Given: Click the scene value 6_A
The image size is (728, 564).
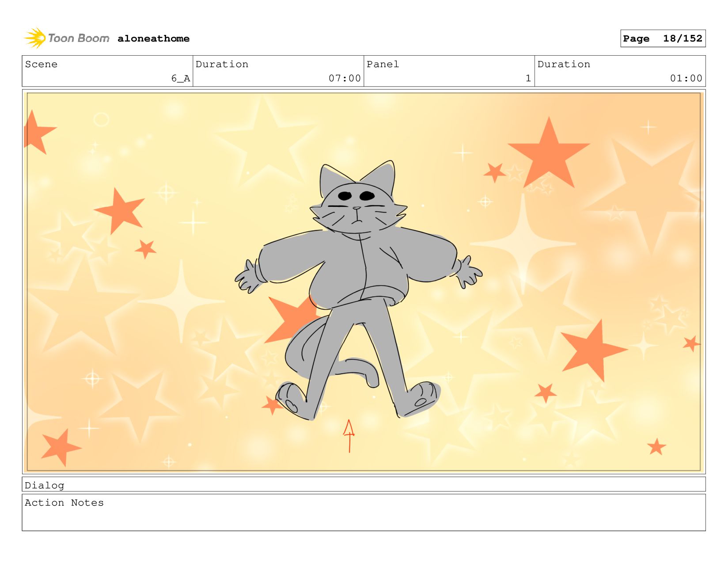Looking at the screenshot, I should (181, 78).
